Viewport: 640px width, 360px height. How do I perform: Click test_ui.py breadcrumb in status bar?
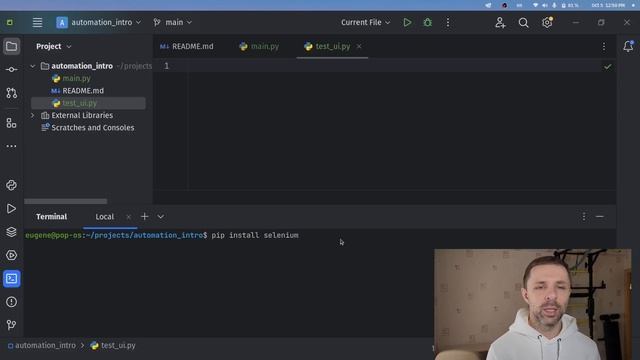(113, 346)
